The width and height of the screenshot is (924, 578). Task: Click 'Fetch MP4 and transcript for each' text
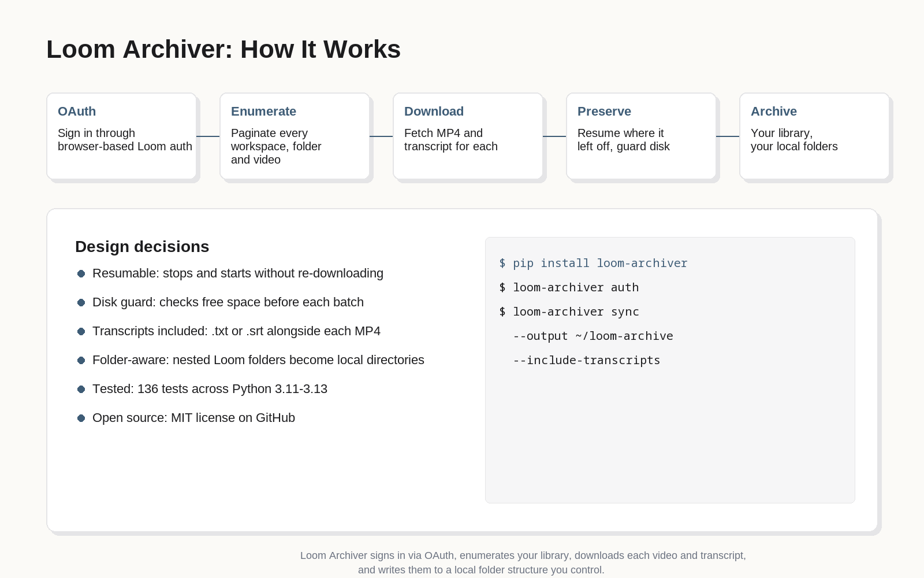point(451,140)
